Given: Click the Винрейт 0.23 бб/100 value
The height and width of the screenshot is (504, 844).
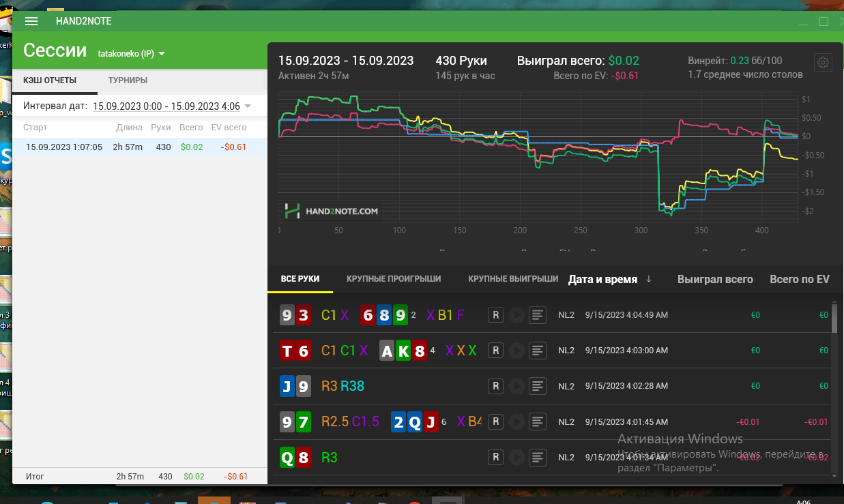Looking at the screenshot, I should (735, 60).
